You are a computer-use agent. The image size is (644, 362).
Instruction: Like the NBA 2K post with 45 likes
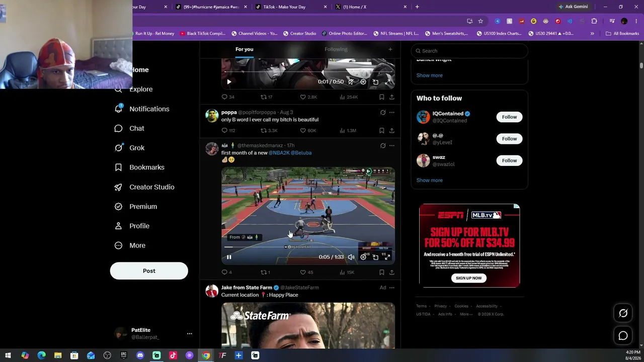click(x=306, y=273)
